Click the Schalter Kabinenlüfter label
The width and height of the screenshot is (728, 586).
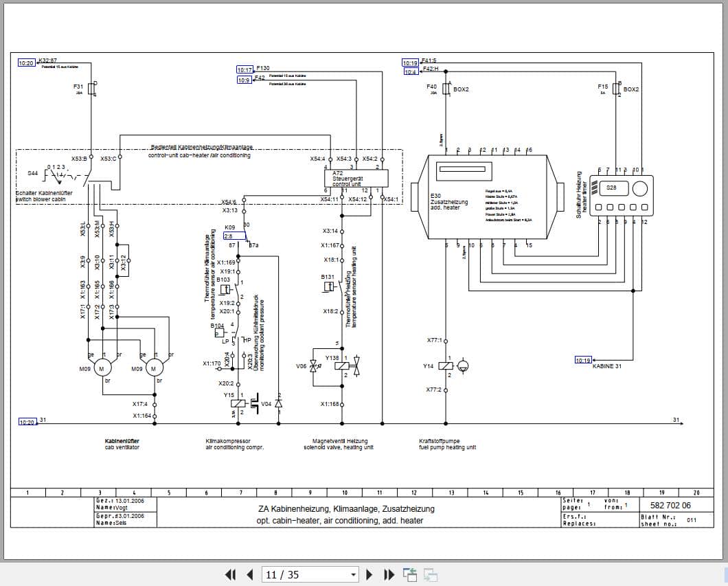pos(44,193)
